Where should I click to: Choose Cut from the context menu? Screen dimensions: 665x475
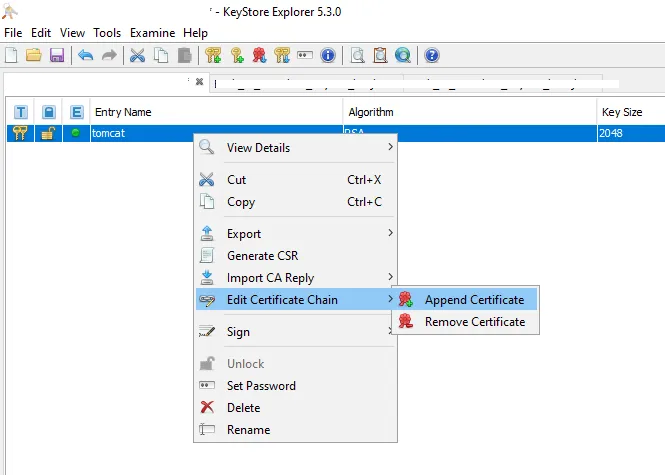296,180
